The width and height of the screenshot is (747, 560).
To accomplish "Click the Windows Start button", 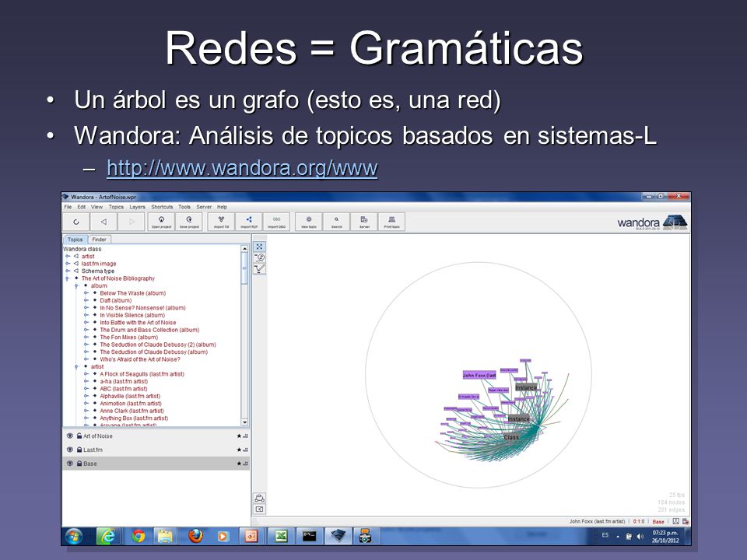I will pos(74,537).
